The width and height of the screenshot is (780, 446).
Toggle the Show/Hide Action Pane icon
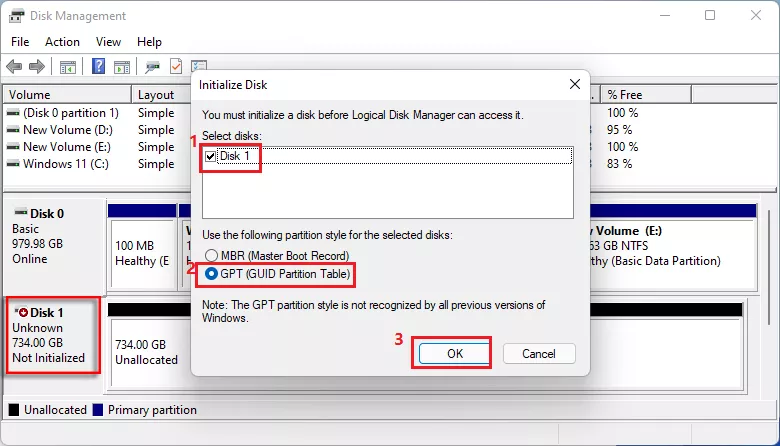pos(122,67)
